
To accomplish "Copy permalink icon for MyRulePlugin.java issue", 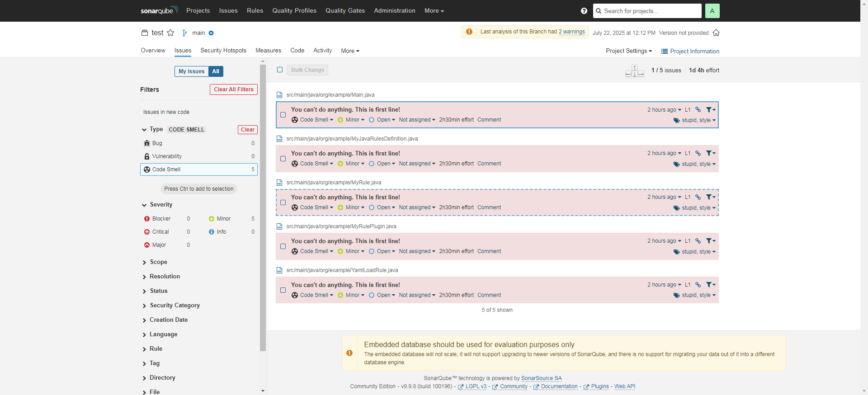I will (x=698, y=241).
